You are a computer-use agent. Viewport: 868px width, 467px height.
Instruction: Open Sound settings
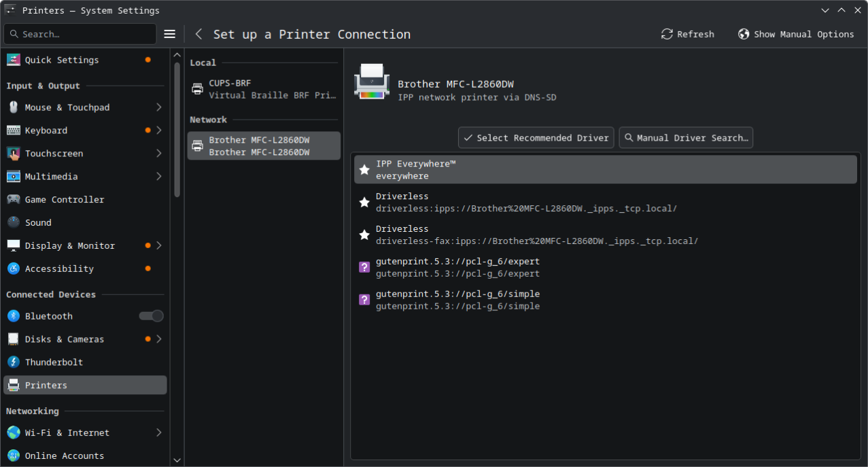pyautogui.click(x=38, y=223)
